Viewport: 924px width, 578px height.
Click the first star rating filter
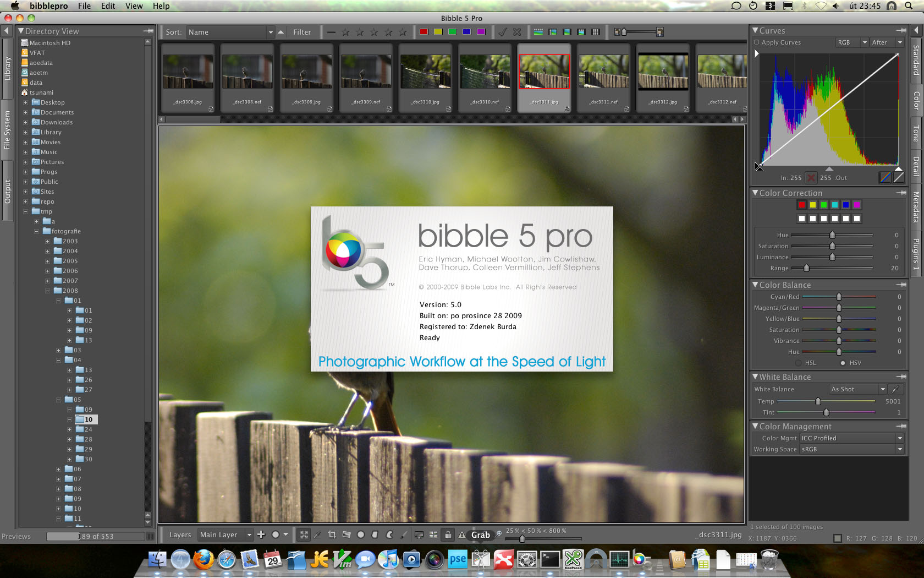pos(345,32)
